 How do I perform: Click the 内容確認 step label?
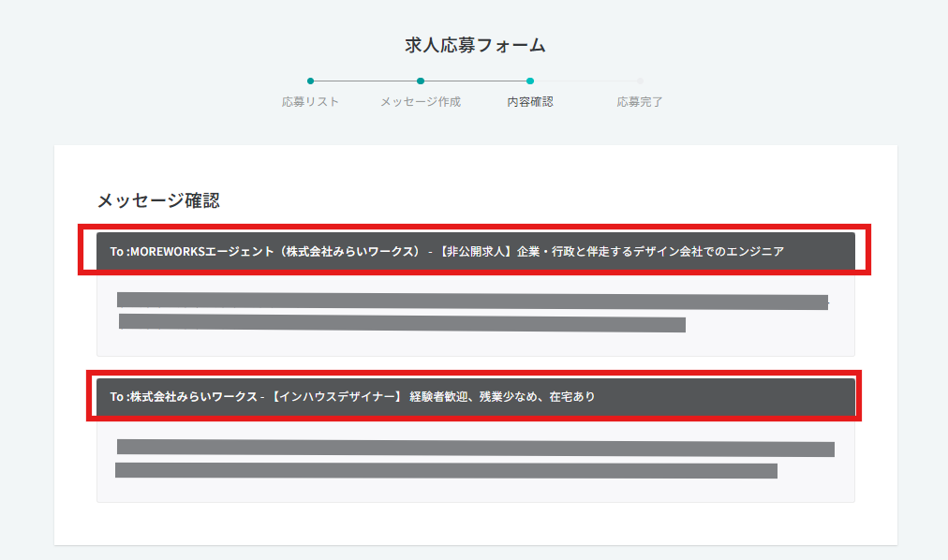[x=530, y=102]
